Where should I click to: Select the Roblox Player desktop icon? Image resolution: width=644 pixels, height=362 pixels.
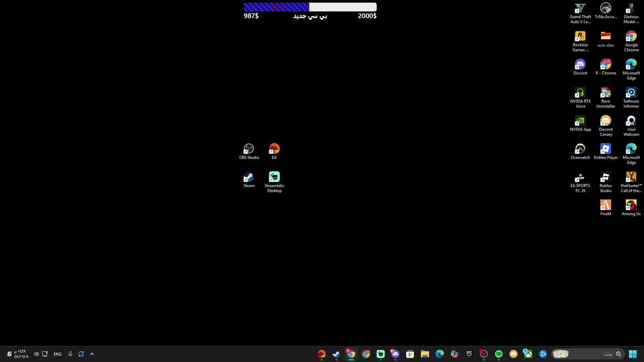pos(606,152)
